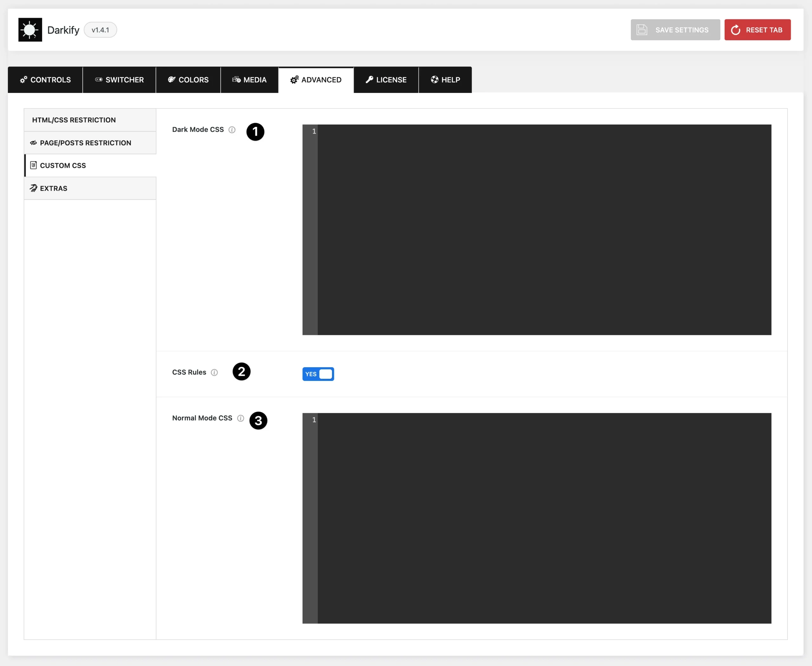Click info icon beside CSS Rules
This screenshot has height=666, width=812.
[214, 373]
